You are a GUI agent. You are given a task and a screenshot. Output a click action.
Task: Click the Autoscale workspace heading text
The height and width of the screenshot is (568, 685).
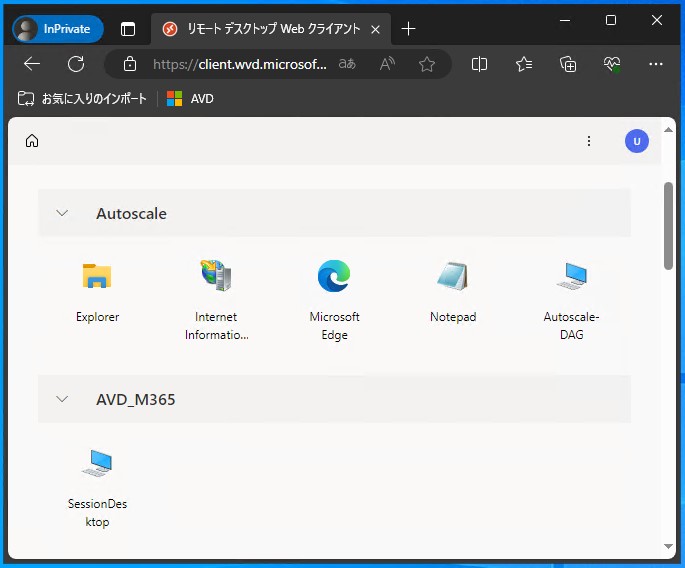(131, 214)
